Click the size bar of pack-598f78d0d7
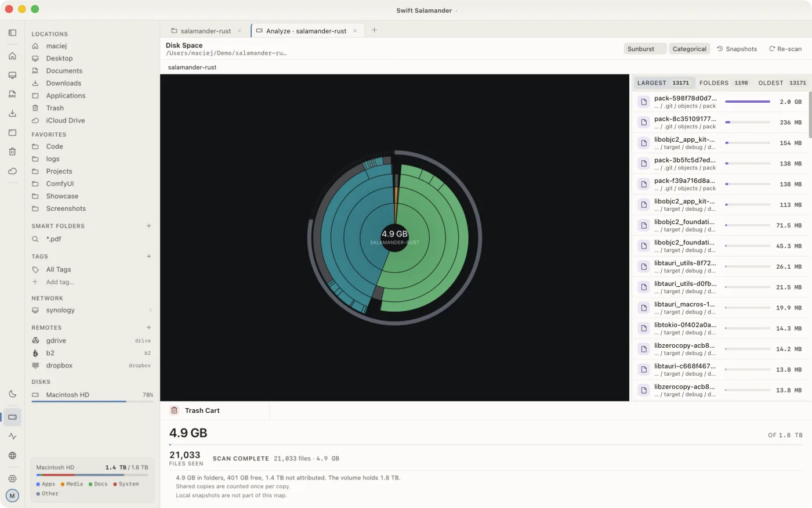 tap(748, 102)
